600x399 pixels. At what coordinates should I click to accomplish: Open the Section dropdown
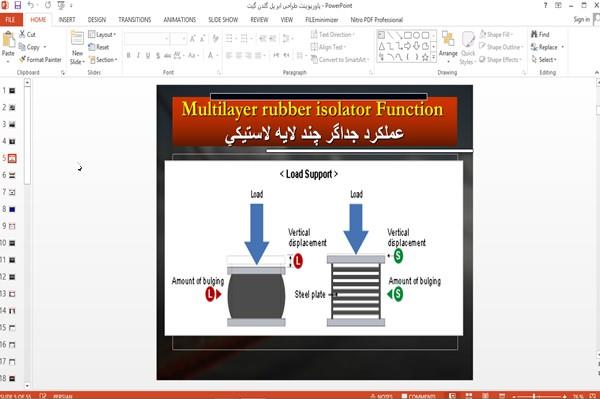(x=103, y=60)
